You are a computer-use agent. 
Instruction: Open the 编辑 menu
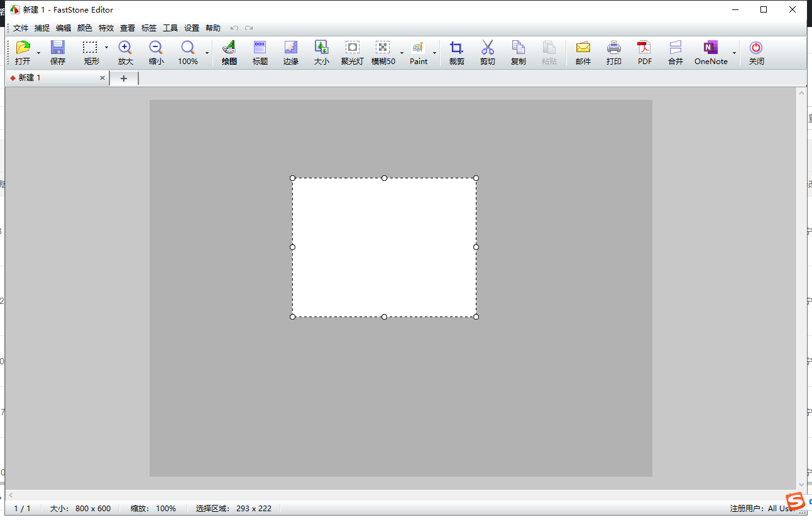[x=63, y=28]
